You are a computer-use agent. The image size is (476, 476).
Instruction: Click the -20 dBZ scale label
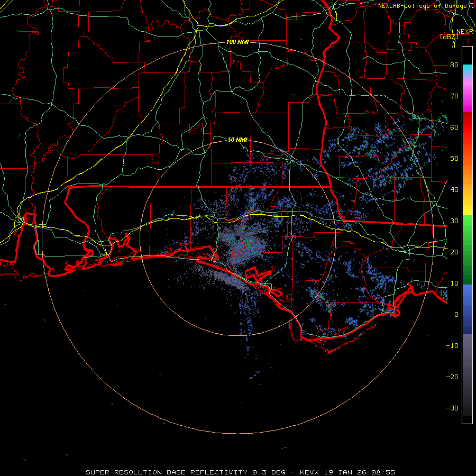coord(452,377)
